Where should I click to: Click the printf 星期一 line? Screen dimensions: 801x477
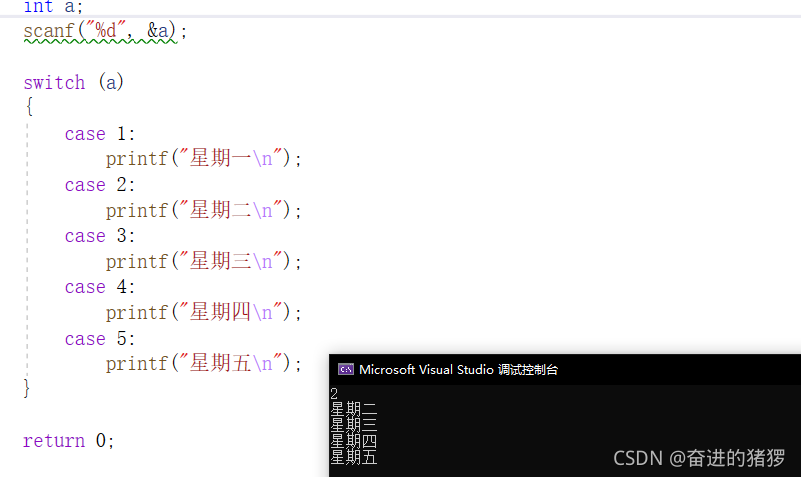[204, 158]
